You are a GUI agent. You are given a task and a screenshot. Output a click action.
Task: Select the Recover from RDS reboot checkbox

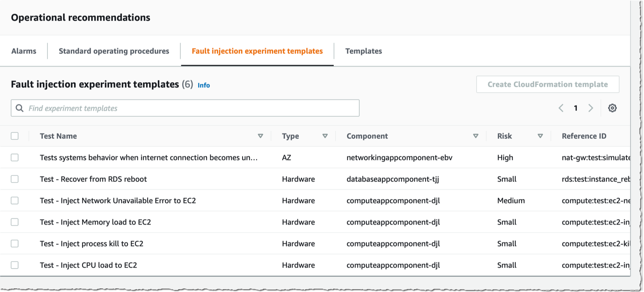[x=15, y=179]
